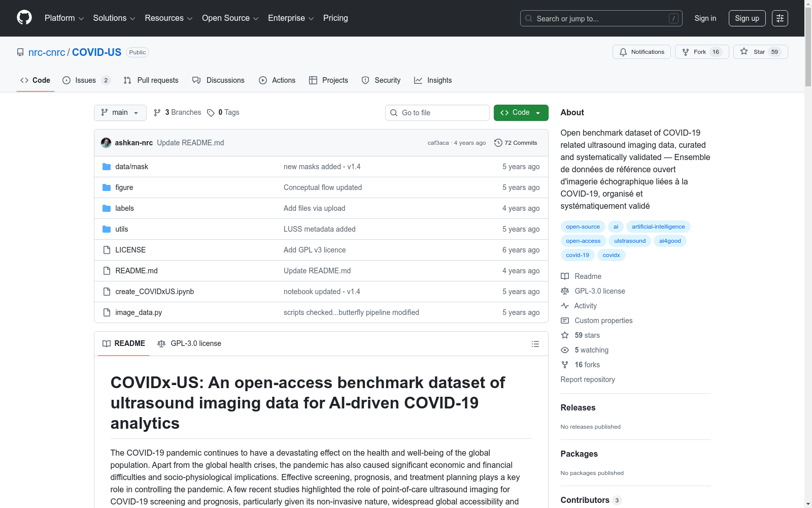The height and width of the screenshot is (508, 812).
Task: Open the nrc-cnrc organization link
Action: point(47,52)
